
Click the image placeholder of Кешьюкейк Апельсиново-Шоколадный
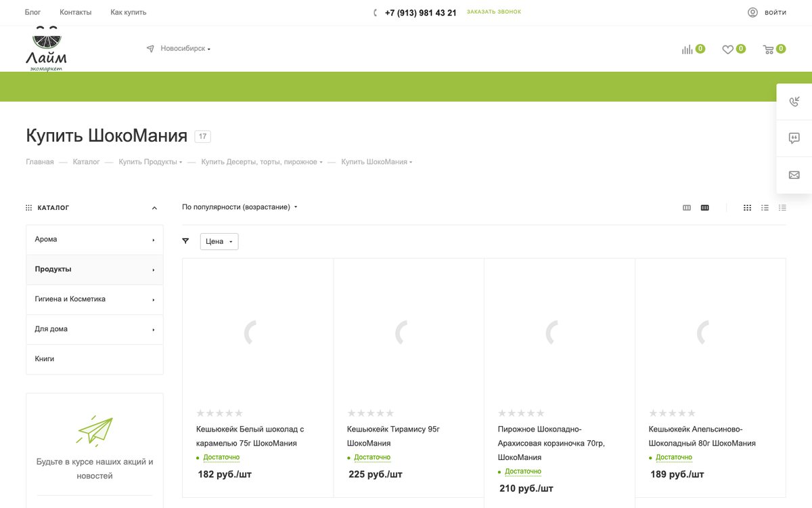click(710, 333)
